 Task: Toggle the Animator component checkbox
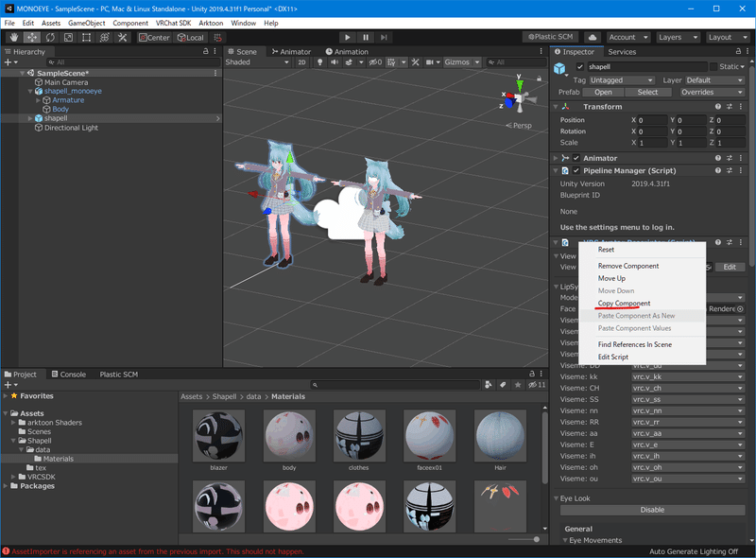click(x=576, y=158)
